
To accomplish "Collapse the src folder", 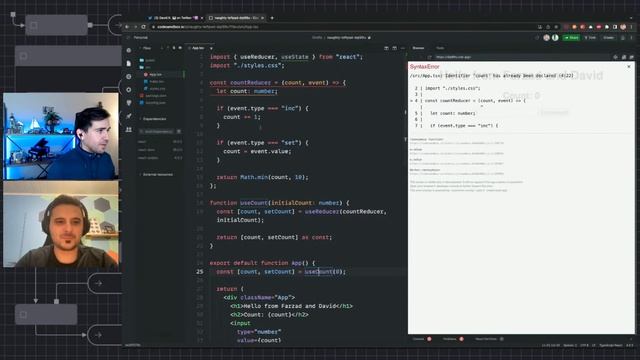I will pyautogui.click(x=148, y=67).
